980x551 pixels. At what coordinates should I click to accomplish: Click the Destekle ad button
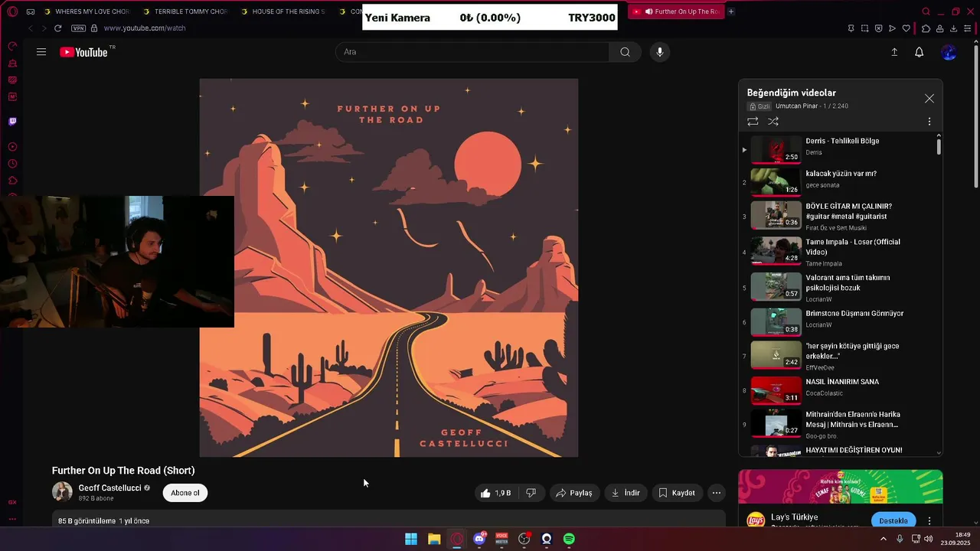893,521
